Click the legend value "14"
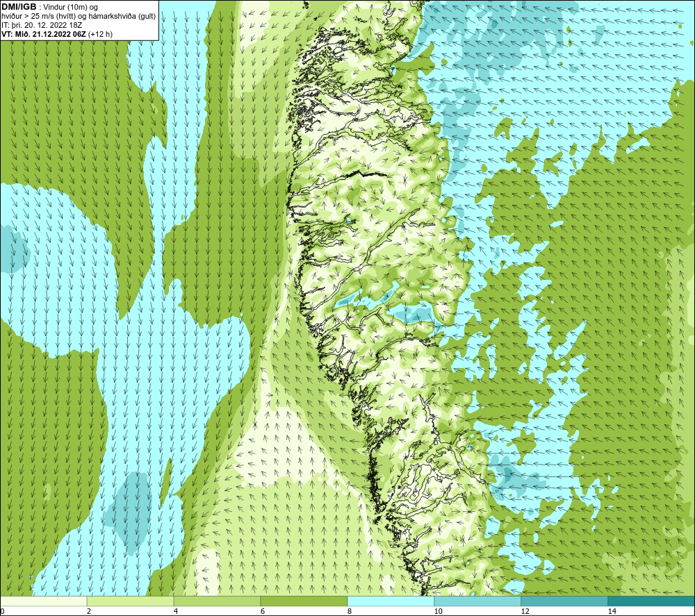 pos(612,611)
